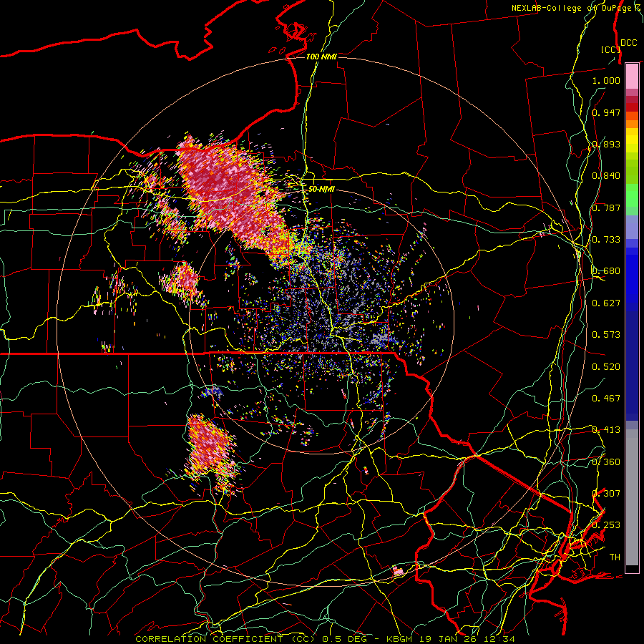Image resolution: width=644 pixels, height=644 pixels.
Task: Click the 0.787 legend value
Action: click(x=606, y=208)
